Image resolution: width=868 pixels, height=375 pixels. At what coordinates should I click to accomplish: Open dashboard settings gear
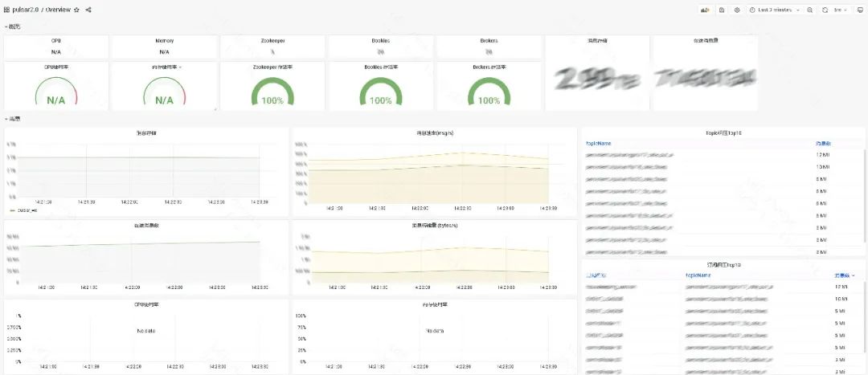point(737,10)
